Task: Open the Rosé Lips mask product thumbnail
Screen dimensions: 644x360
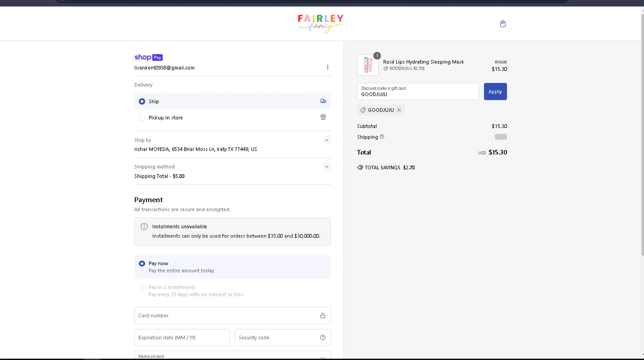Action: (x=368, y=65)
